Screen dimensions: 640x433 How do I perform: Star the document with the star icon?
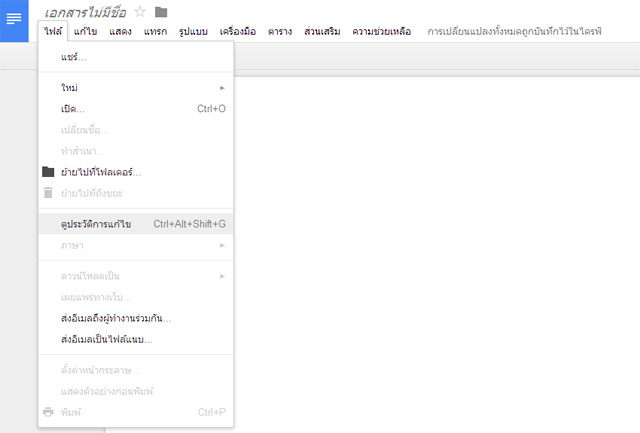tap(140, 12)
